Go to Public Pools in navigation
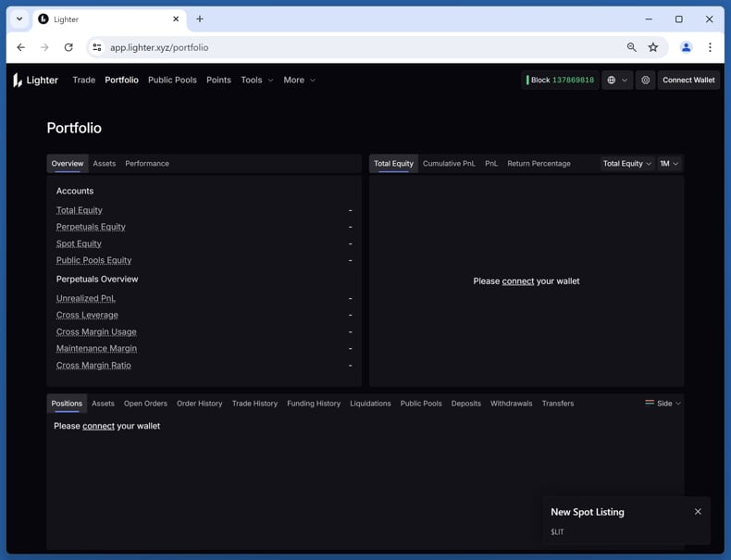Viewport: 731px width, 560px height. click(x=172, y=81)
